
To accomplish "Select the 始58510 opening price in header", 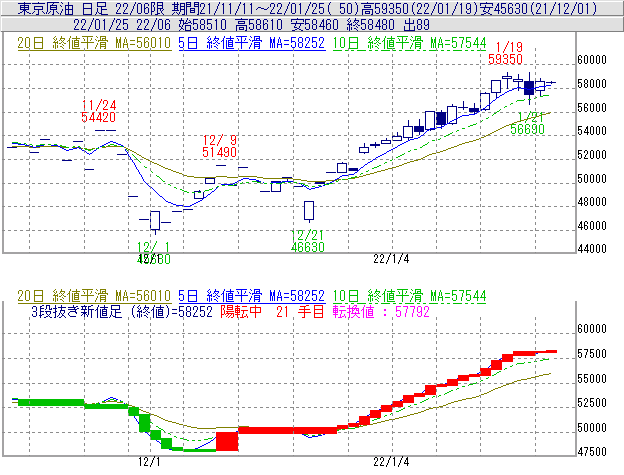I will pos(203,25).
